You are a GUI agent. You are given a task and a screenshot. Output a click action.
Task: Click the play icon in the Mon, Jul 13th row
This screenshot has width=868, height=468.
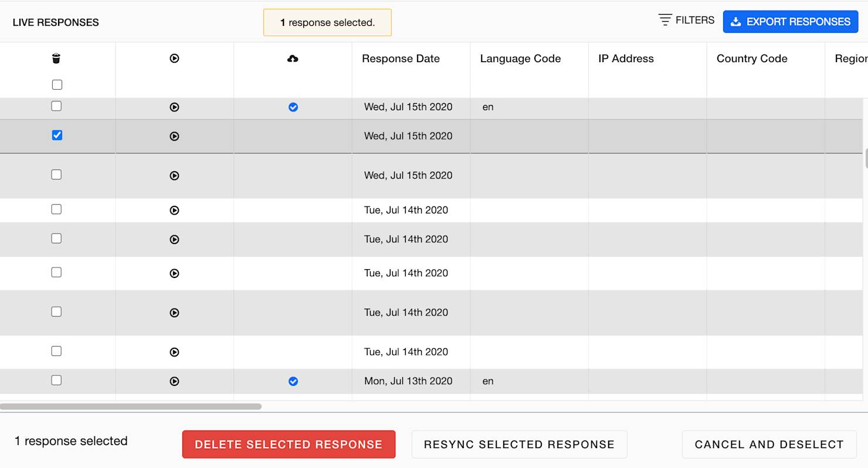[x=174, y=381]
